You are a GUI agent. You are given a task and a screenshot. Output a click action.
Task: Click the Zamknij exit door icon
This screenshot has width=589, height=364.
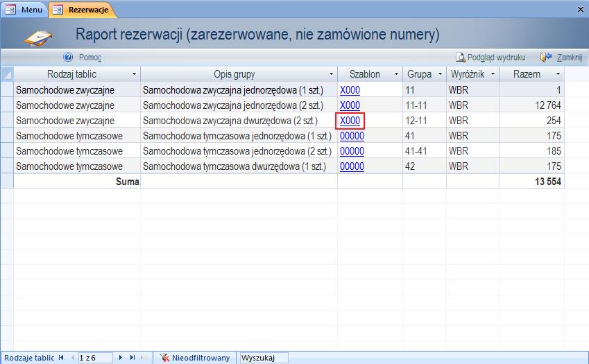point(546,58)
